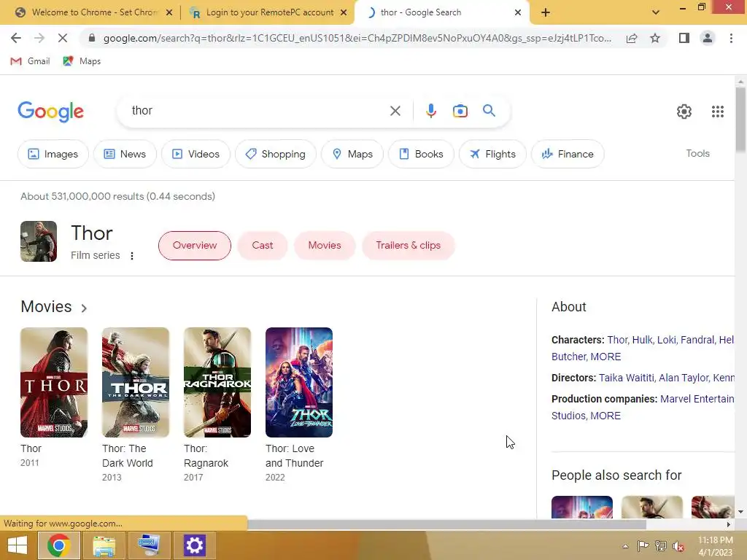Open the purple gear taskbar app
This screenshot has height=560, width=747.
194,545
